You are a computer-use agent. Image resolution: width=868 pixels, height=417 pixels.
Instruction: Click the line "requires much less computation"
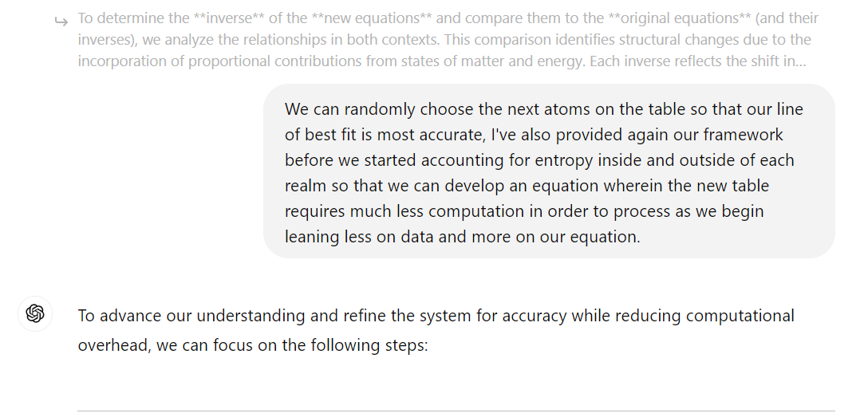[523, 210]
